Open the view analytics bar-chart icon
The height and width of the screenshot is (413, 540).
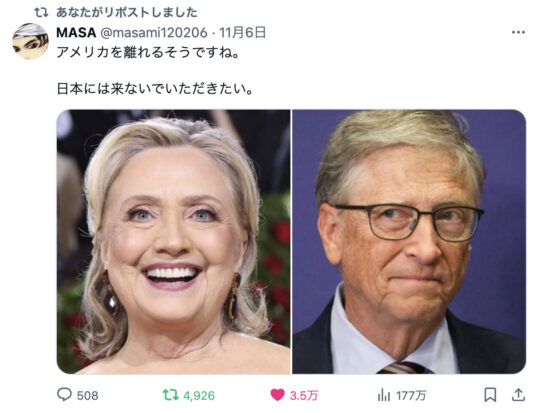point(384,395)
